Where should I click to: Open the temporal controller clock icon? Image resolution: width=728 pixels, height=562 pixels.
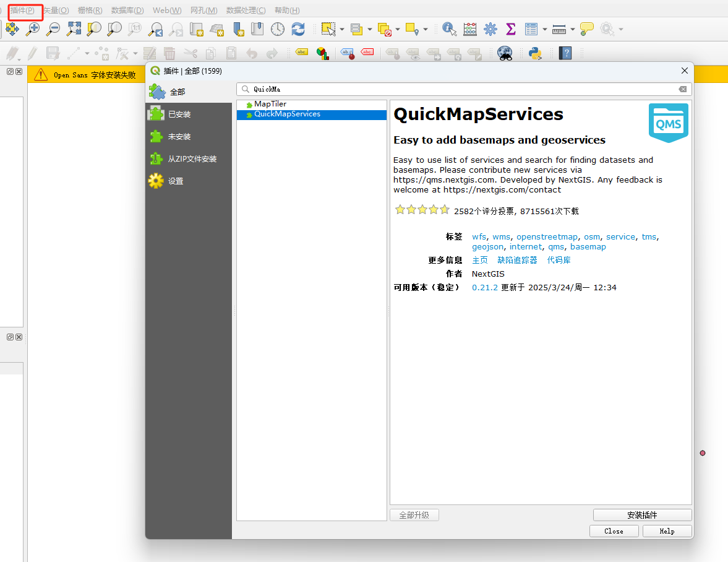[x=278, y=28]
